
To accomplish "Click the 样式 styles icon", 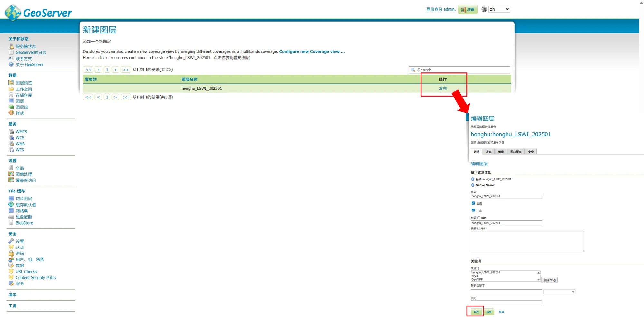I will tap(11, 113).
